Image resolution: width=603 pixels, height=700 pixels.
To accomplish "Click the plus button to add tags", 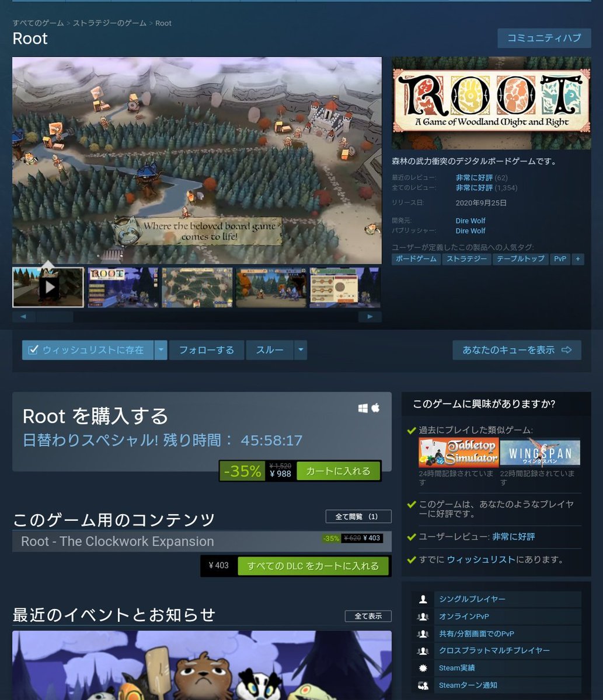I will pyautogui.click(x=578, y=259).
